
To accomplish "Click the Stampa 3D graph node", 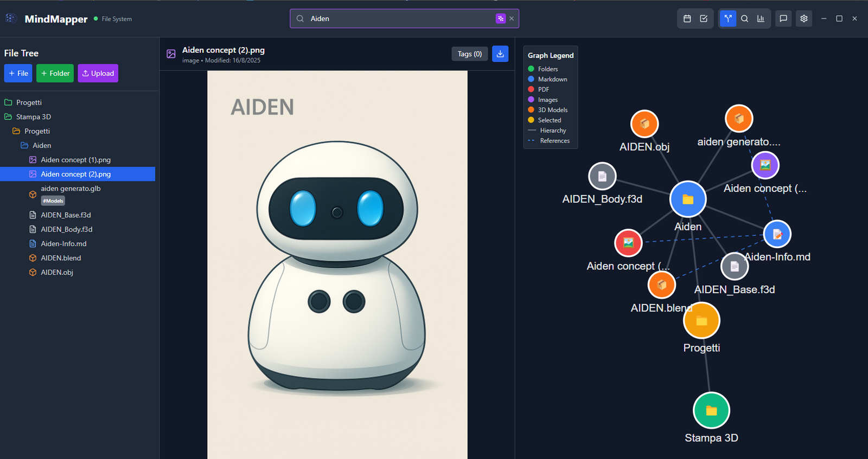I will [x=711, y=411].
